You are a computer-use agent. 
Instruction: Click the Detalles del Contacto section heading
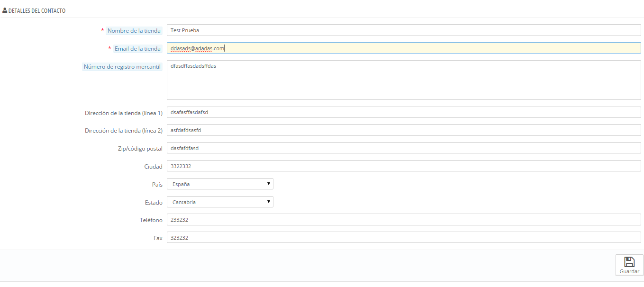pyautogui.click(x=37, y=10)
